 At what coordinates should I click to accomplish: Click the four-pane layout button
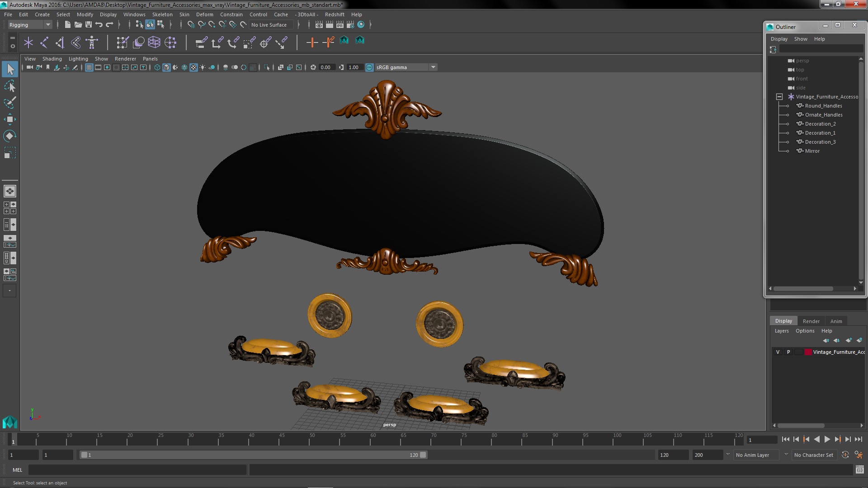pos(10,208)
